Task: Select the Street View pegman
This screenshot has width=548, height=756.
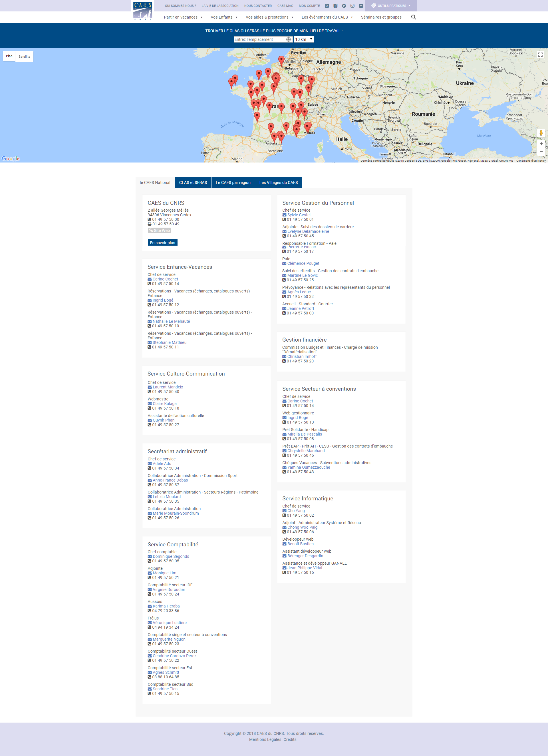Action: pyautogui.click(x=541, y=133)
